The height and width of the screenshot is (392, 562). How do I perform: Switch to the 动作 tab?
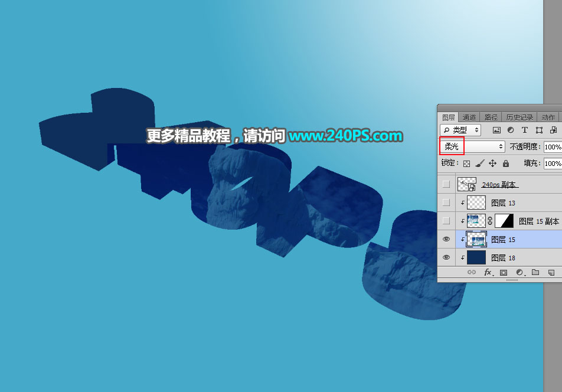click(548, 117)
